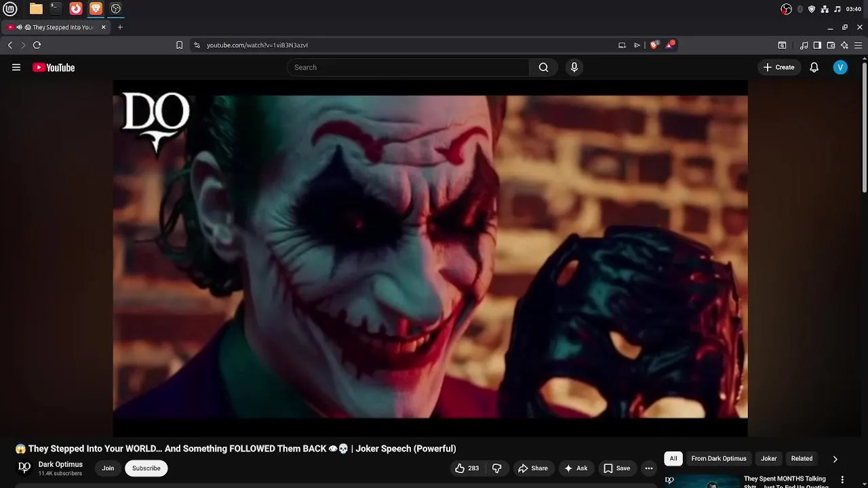Join the Dark Optimus channel
868x488 pixels.
(108, 468)
